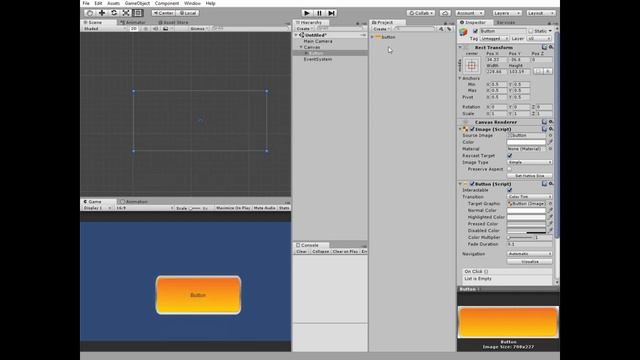
Task: Toggle the Raycast Target checkbox
Action: [x=509, y=156]
